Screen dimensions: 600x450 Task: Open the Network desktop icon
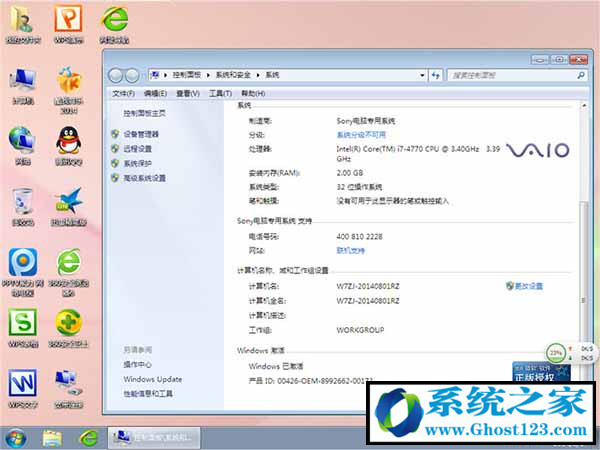pos(23,146)
